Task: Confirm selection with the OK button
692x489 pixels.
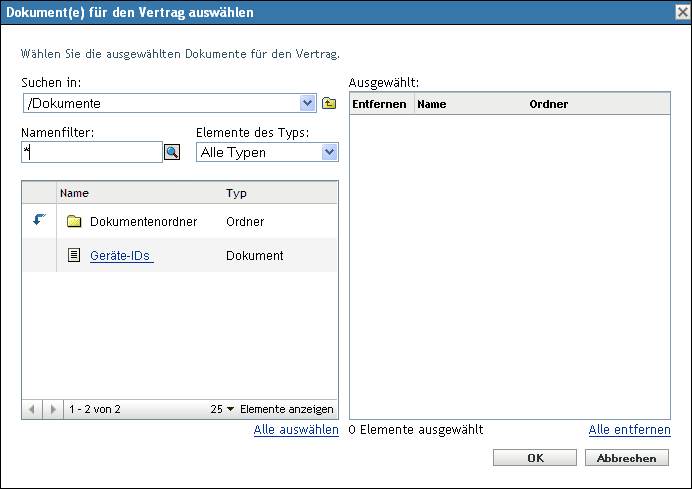Action: pos(536,457)
